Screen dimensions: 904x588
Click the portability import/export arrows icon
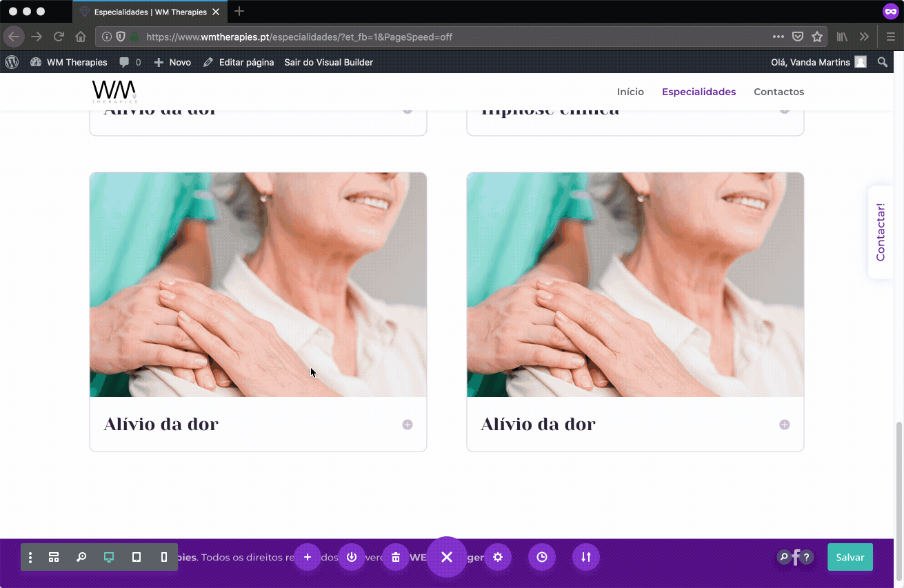pos(586,557)
